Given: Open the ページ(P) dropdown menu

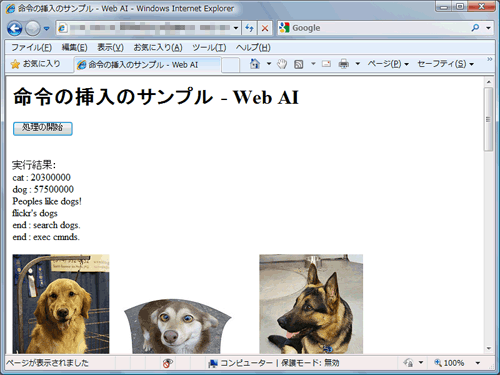Looking at the screenshot, I should tap(388, 64).
